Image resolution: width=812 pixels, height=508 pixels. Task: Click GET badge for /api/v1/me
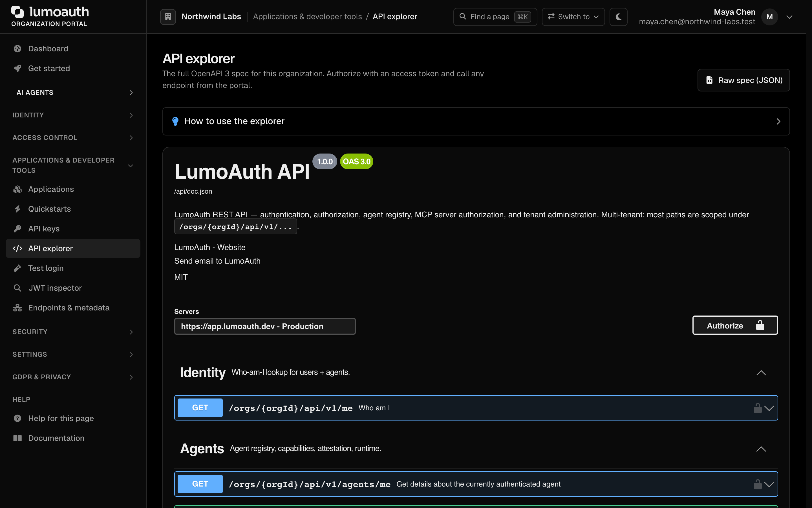pyautogui.click(x=200, y=408)
